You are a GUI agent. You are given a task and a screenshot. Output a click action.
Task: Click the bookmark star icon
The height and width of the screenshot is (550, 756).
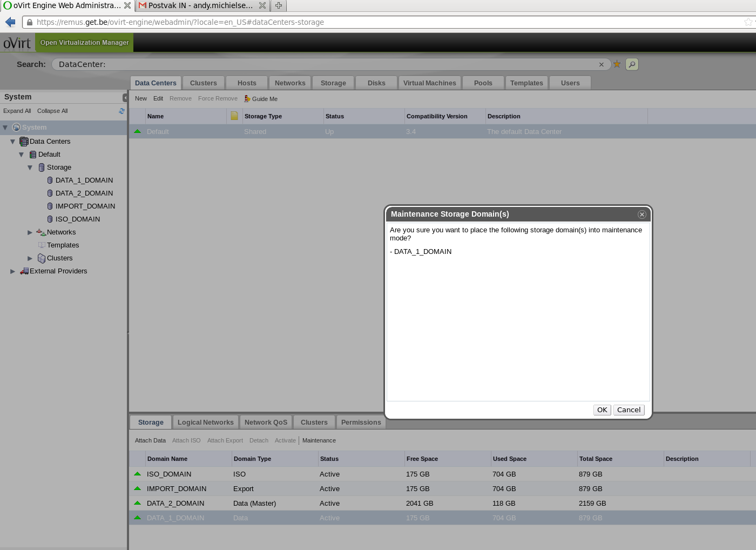click(617, 64)
